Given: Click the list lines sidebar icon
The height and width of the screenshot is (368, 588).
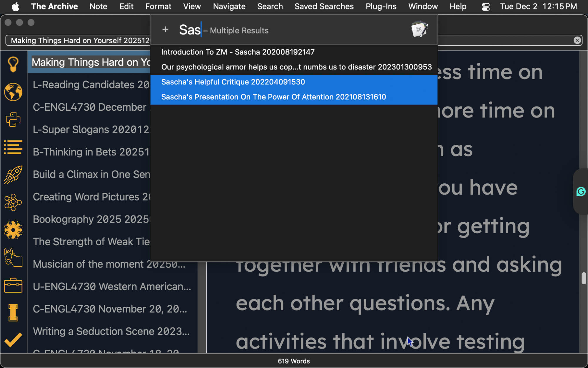Looking at the screenshot, I should pos(13,147).
